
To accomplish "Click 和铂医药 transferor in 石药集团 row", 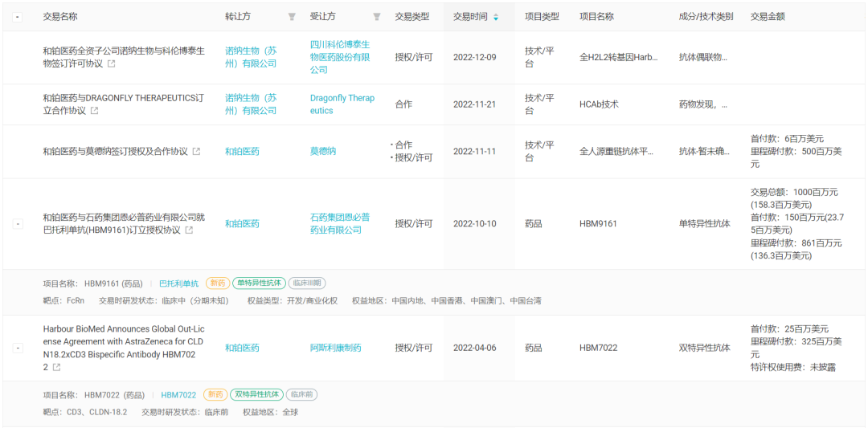I will pyautogui.click(x=242, y=224).
